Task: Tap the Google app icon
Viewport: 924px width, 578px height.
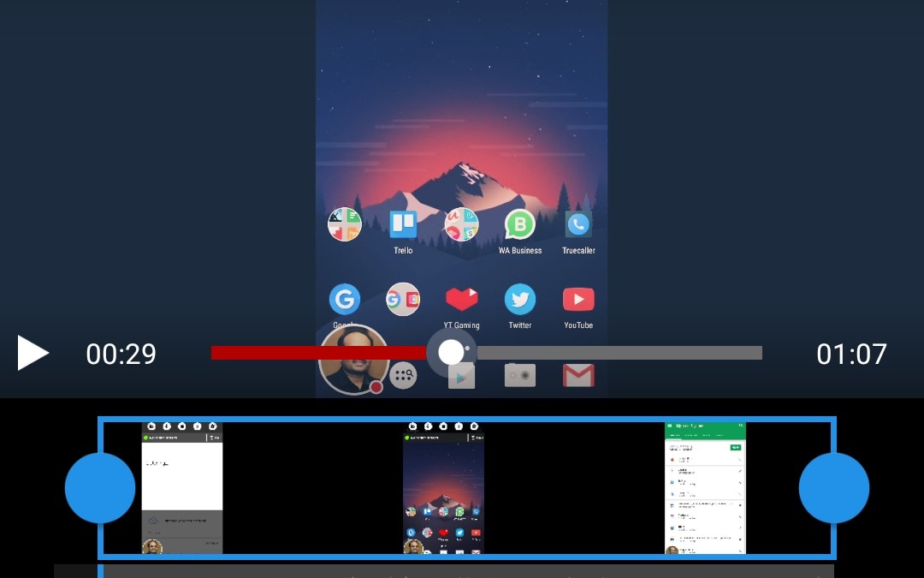Action: point(345,300)
